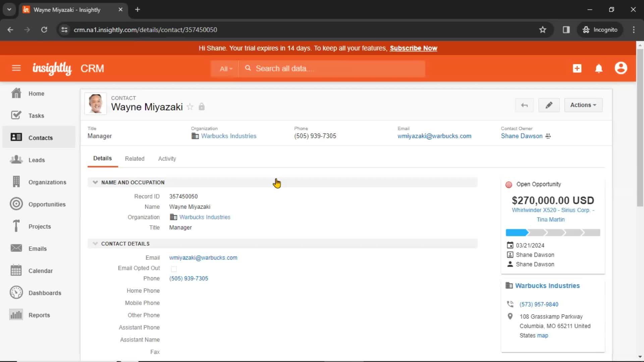Open the Actions dropdown
Viewport: 644px width, 362px height.
[583, 105]
